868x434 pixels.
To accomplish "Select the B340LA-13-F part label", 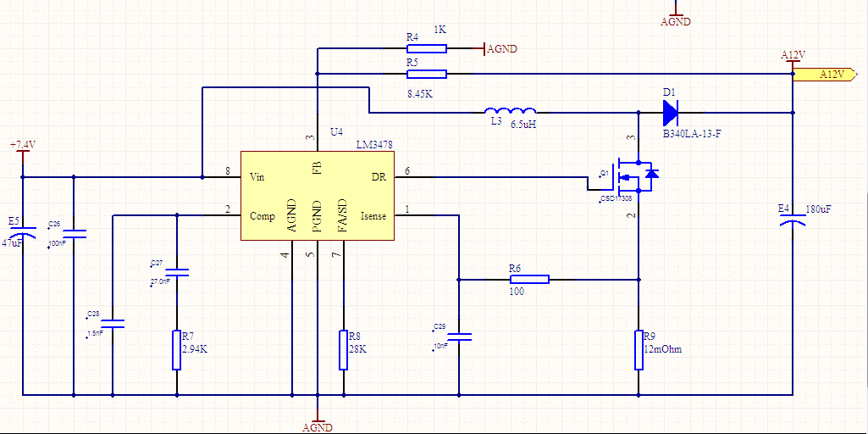I will [691, 134].
